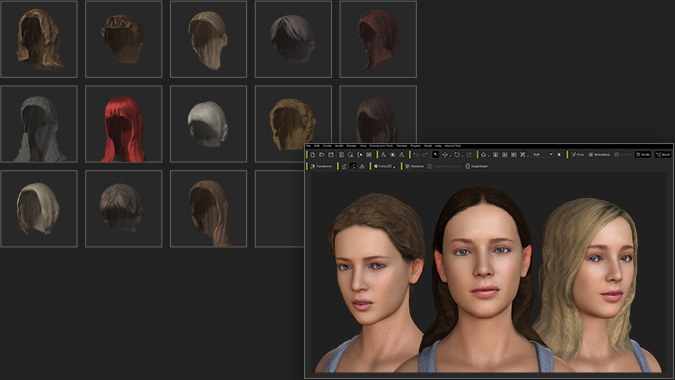675x380 pixels.
Task: Activate the highlighted Select object tool
Action: 436,154
